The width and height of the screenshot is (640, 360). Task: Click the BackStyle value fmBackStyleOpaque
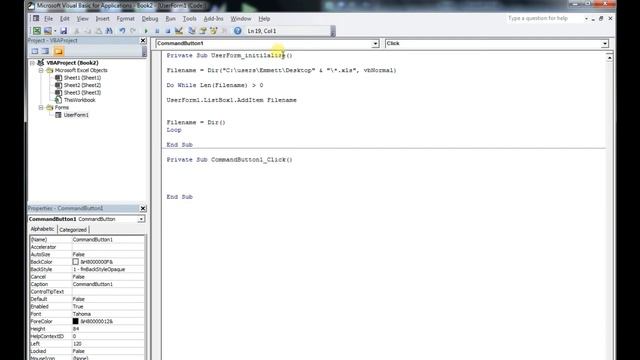point(108,269)
